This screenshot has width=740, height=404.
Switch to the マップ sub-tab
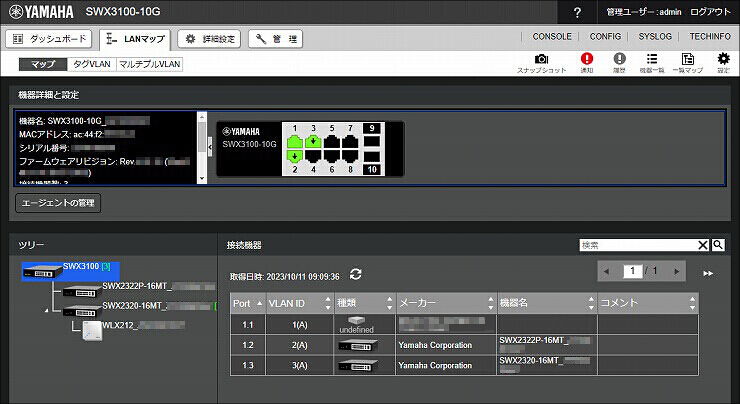(43, 64)
